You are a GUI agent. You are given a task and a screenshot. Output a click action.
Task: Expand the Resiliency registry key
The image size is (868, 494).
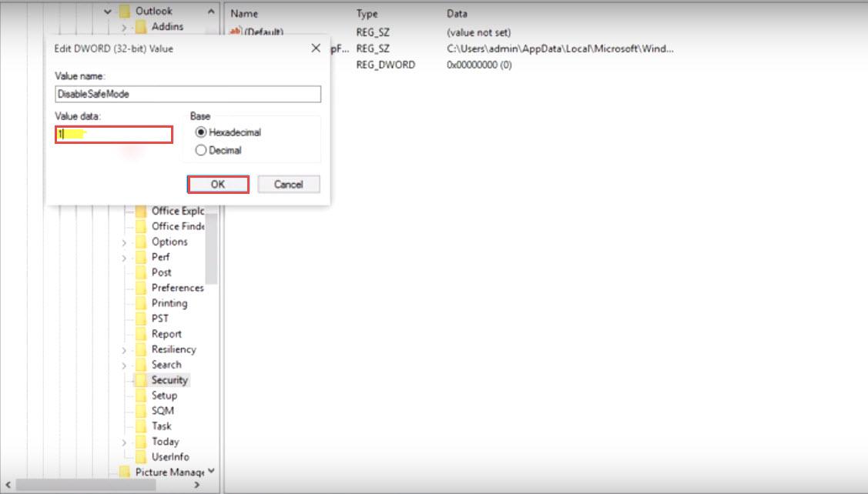(123, 350)
